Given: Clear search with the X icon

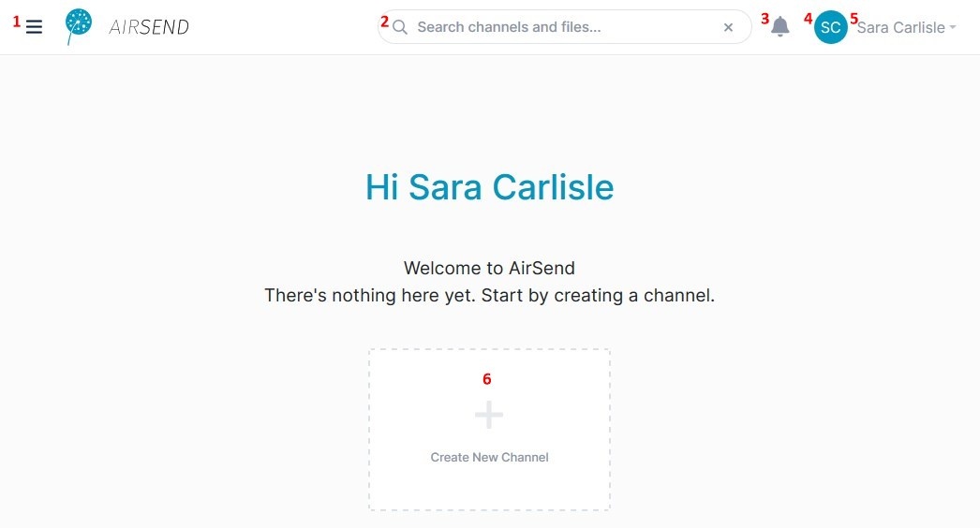Looking at the screenshot, I should click(728, 27).
